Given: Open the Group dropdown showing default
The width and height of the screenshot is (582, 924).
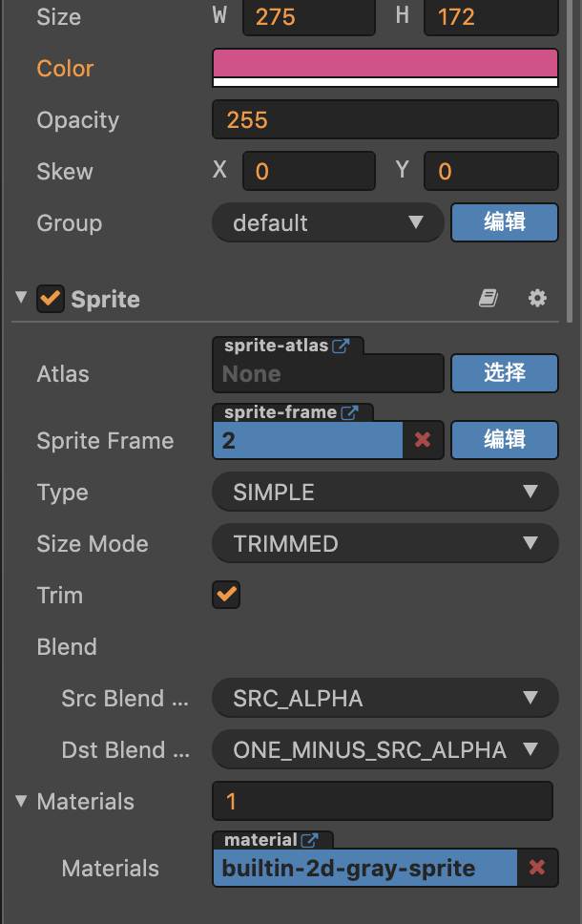Looking at the screenshot, I should tap(327, 222).
